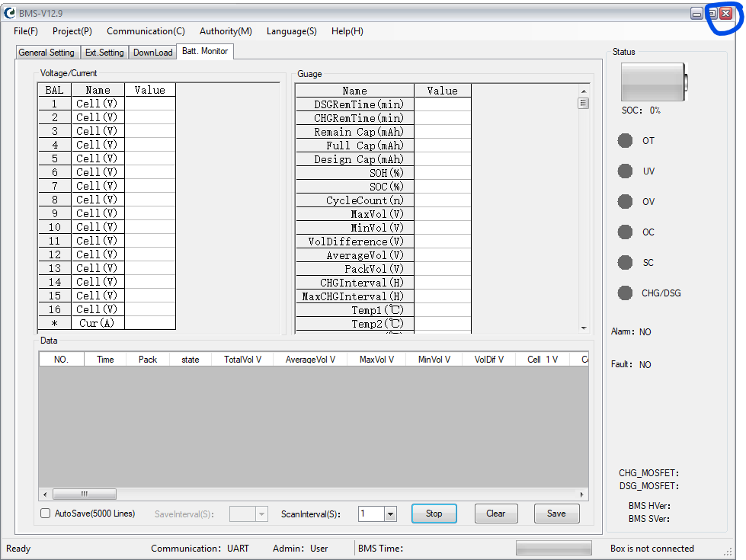Open the SaveInterval(S) dropdown
This screenshot has height=560, width=746.
tap(261, 514)
